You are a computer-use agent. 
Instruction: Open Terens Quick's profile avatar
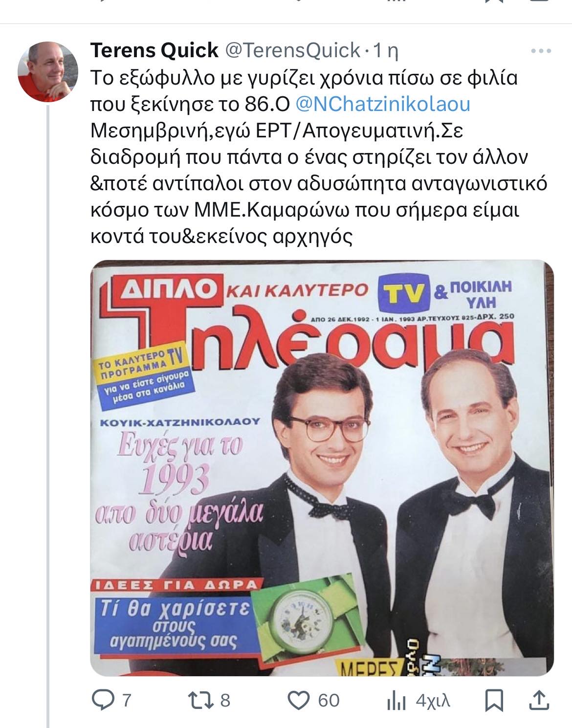point(48,71)
